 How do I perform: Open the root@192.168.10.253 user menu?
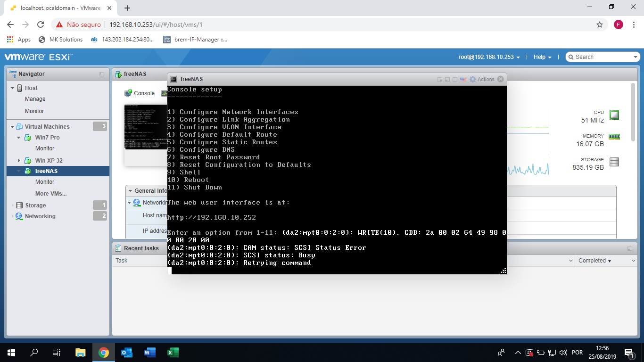tap(489, 57)
